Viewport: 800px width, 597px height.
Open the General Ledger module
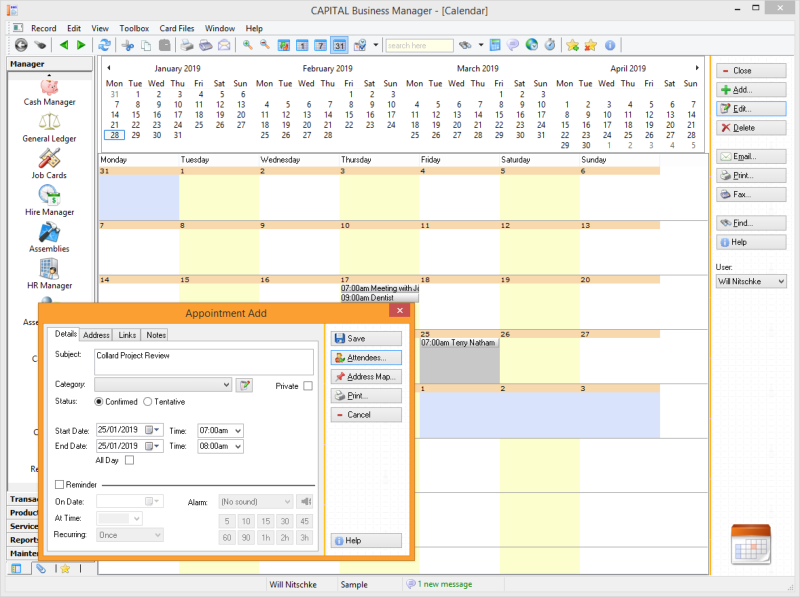click(49, 129)
